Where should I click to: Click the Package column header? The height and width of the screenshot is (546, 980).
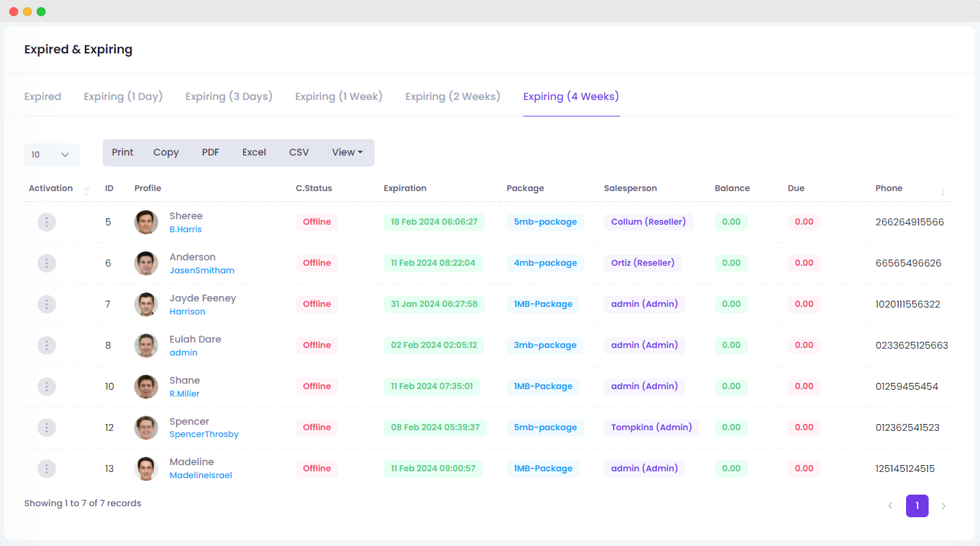tap(525, 188)
